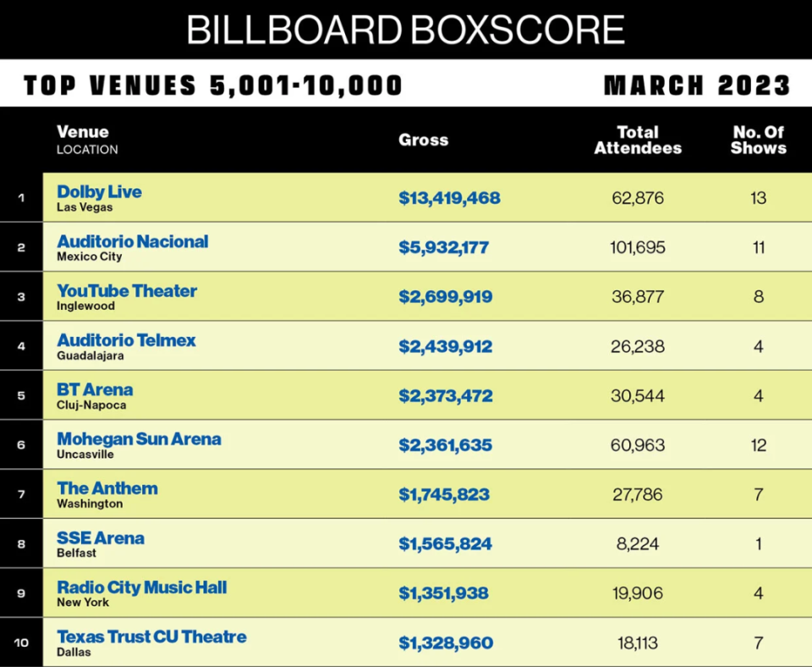Select the Total Attendees column header

(638, 140)
